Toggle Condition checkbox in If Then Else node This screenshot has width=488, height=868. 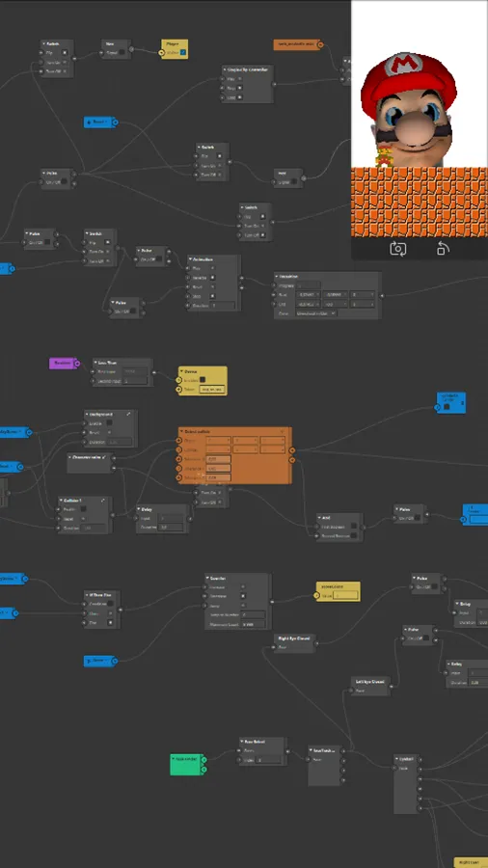click(x=111, y=604)
